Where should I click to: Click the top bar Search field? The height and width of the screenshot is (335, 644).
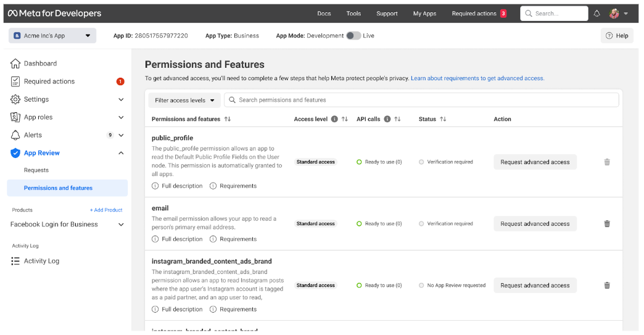[x=554, y=14]
